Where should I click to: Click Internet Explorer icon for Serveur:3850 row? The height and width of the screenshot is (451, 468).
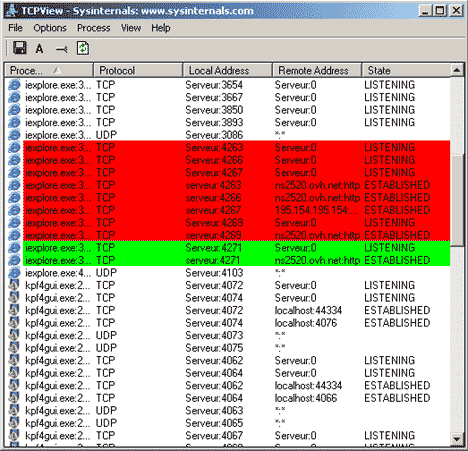point(14,110)
